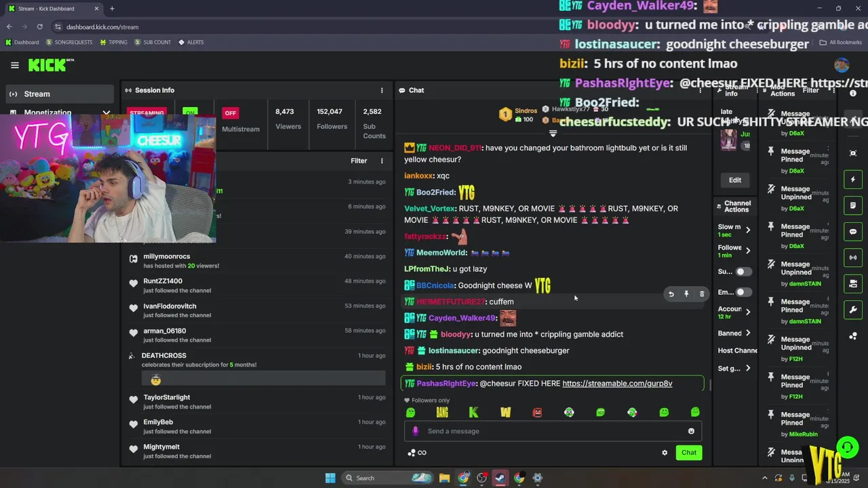Click the three-dots cluster icon in right sidebar
868x488 pixels.
coord(853,335)
